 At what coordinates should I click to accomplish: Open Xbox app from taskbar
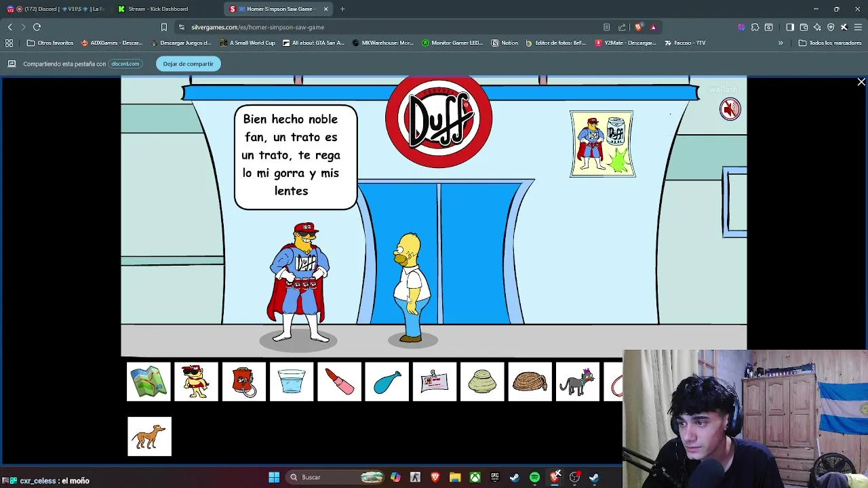(x=475, y=477)
